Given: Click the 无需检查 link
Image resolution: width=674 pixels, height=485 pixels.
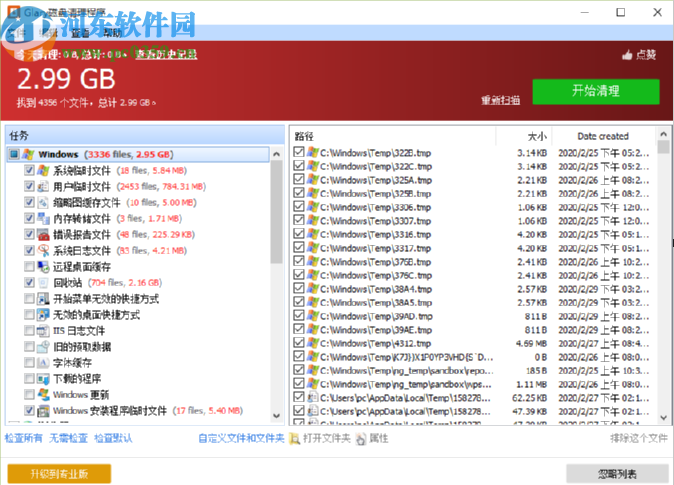Looking at the screenshot, I should click(68, 438).
